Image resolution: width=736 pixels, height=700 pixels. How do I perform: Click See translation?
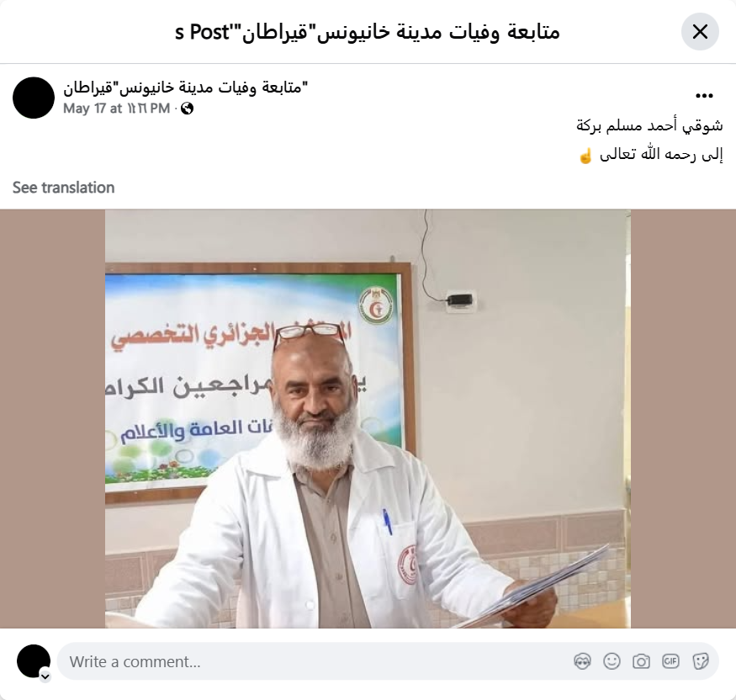point(63,188)
